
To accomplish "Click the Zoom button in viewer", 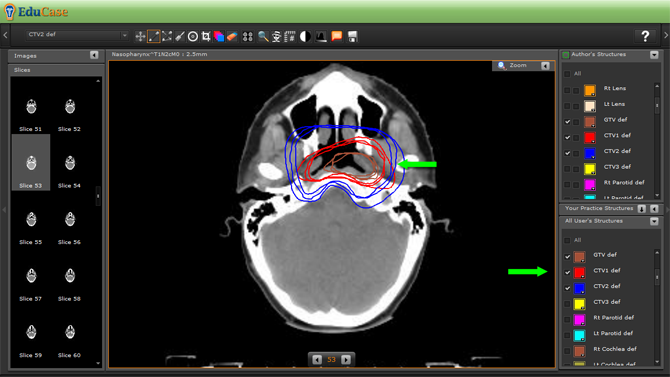I will (517, 65).
